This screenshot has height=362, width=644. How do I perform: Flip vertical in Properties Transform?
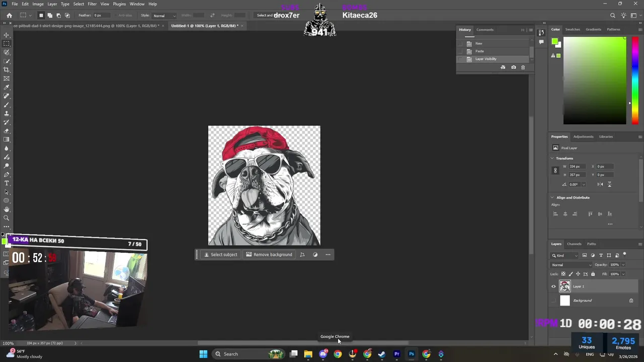[x=609, y=185]
